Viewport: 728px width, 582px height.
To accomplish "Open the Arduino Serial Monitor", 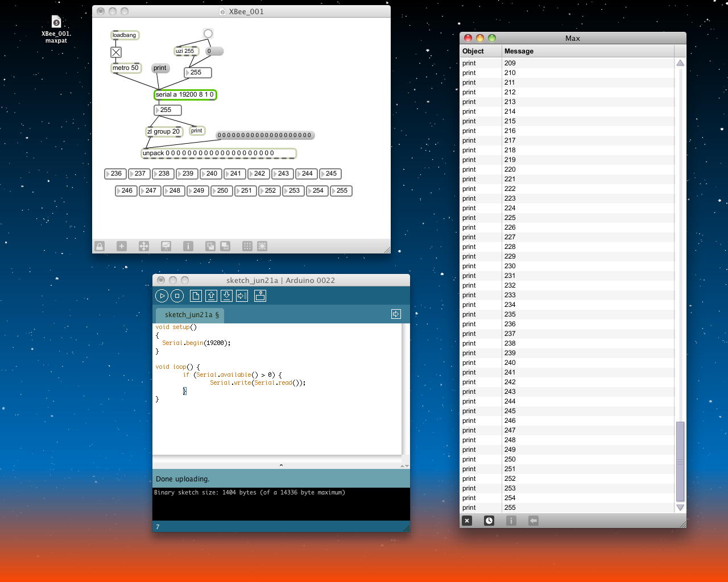I will (x=260, y=296).
